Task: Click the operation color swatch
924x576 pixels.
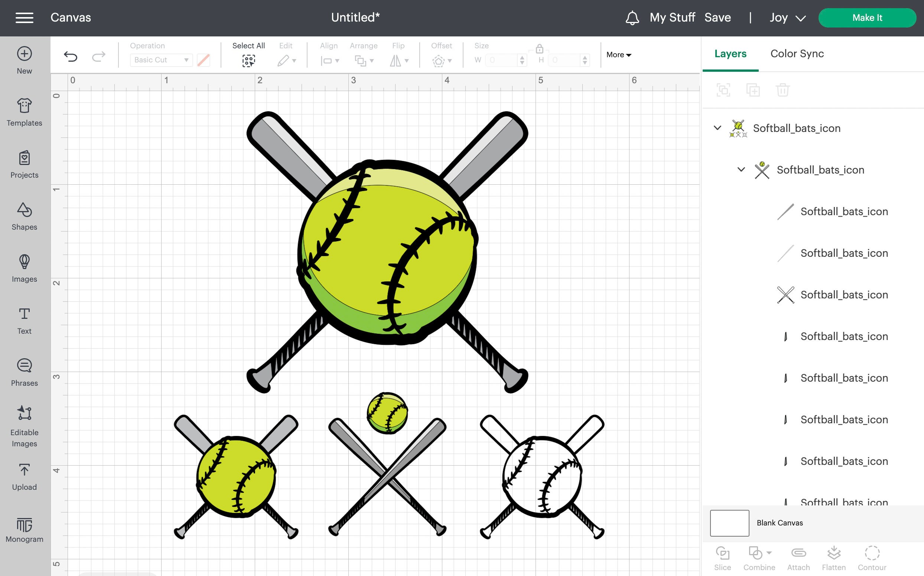Action: [204, 59]
